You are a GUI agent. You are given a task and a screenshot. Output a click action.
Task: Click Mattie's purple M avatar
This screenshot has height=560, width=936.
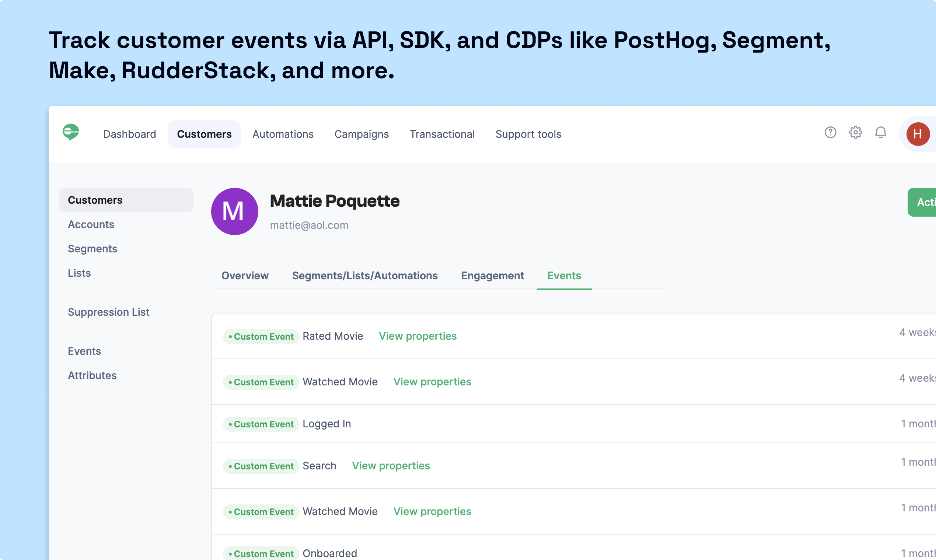click(234, 211)
